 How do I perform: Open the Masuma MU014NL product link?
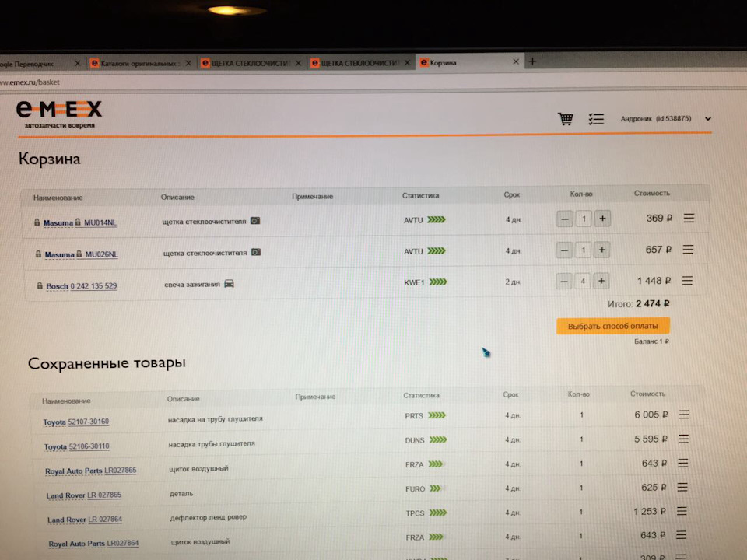pyautogui.click(x=80, y=222)
